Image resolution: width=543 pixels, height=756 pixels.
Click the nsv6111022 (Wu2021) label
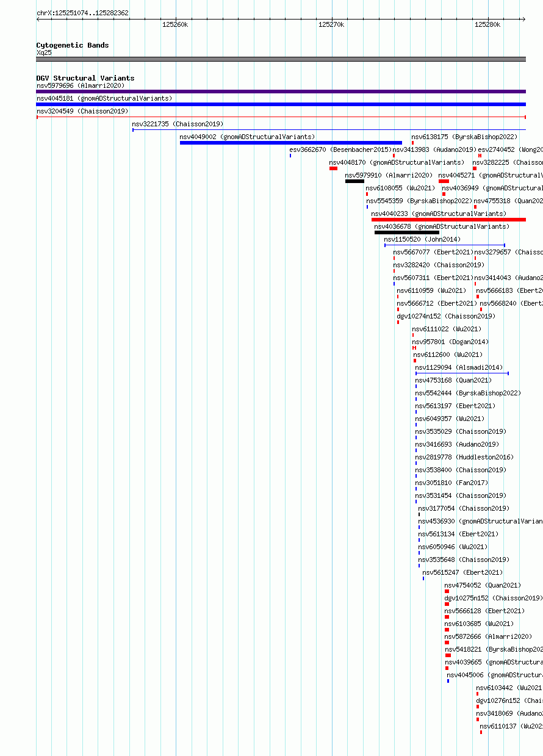tap(447, 329)
